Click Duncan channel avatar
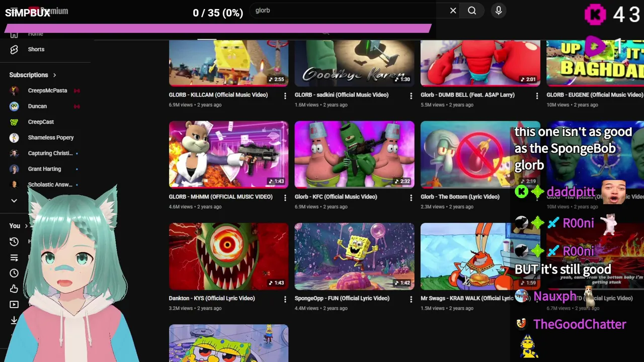 click(14, 106)
